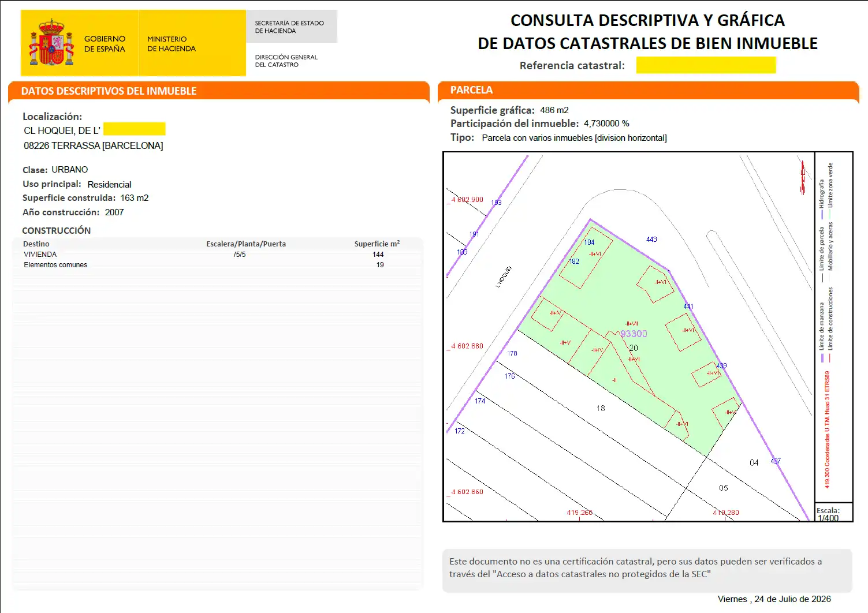Click the yellow redacted street number box
This screenshot has width=868, height=613.
pos(135,129)
